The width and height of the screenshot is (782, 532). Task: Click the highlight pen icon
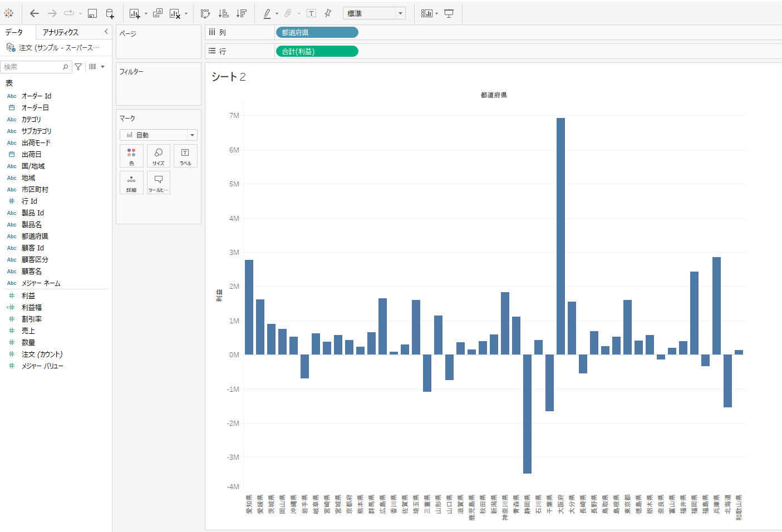pos(267,13)
